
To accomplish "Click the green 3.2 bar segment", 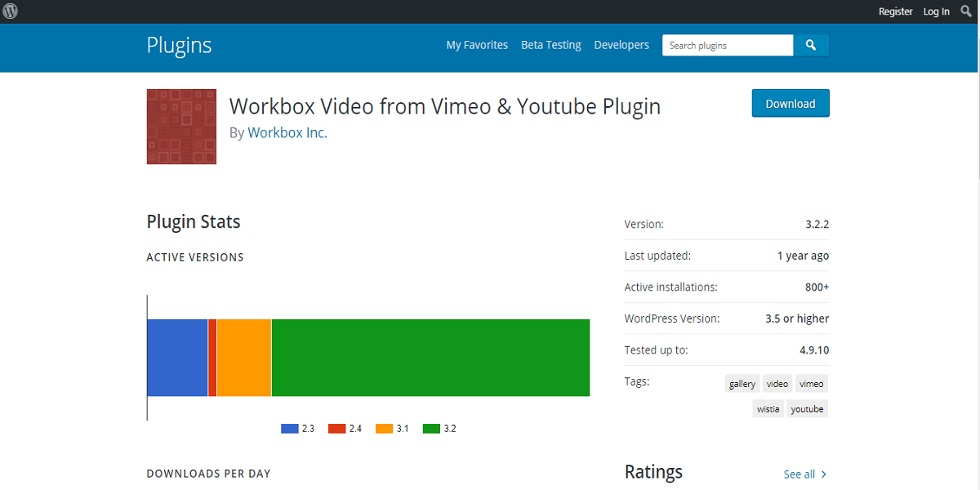I will click(430, 358).
